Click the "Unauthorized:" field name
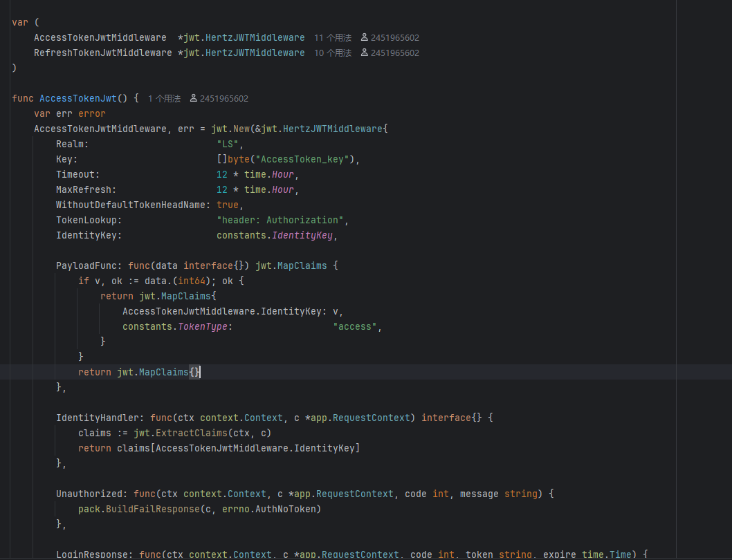Screen dimensions: 732x560 point(91,494)
